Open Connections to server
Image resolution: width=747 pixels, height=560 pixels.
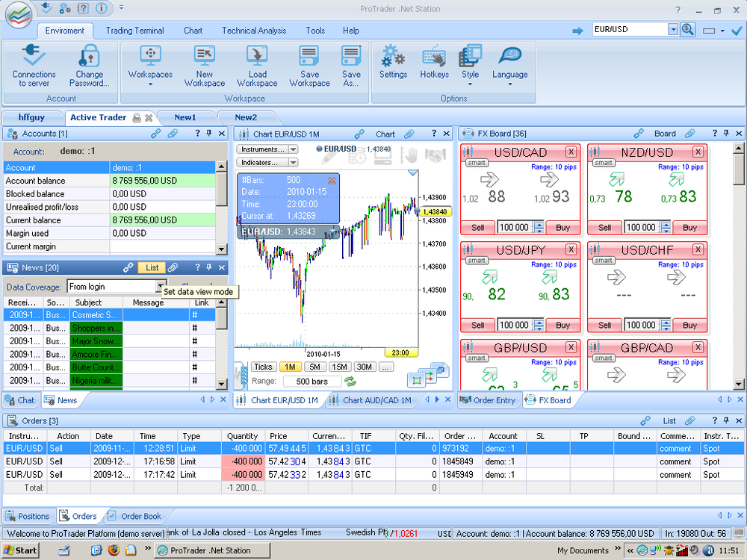pyautogui.click(x=34, y=66)
